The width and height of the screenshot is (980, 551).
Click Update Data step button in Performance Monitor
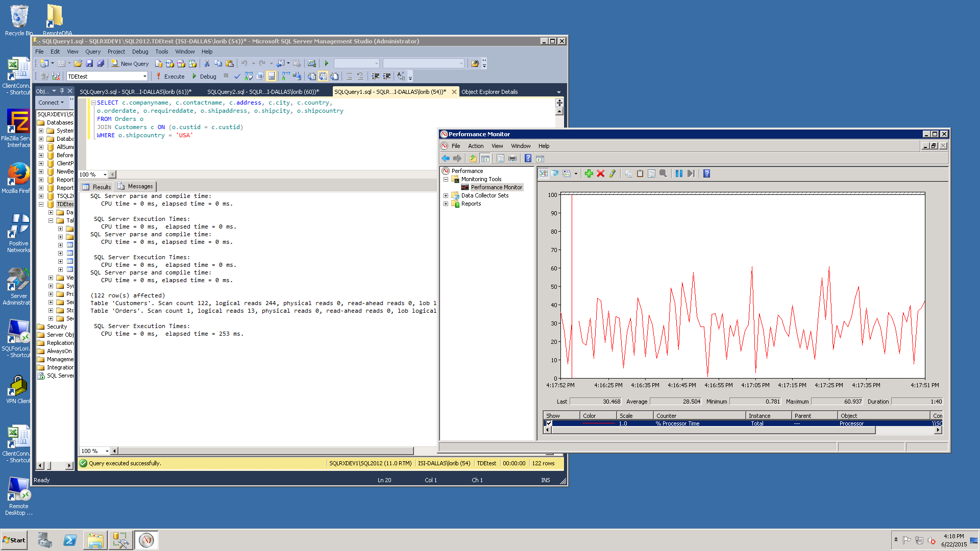[691, 173]
